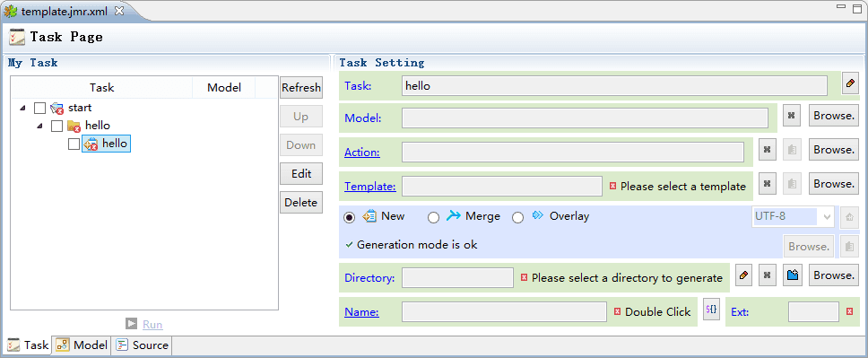
Task: Clear the Directory field with its X icon
Action: (768, 275)
